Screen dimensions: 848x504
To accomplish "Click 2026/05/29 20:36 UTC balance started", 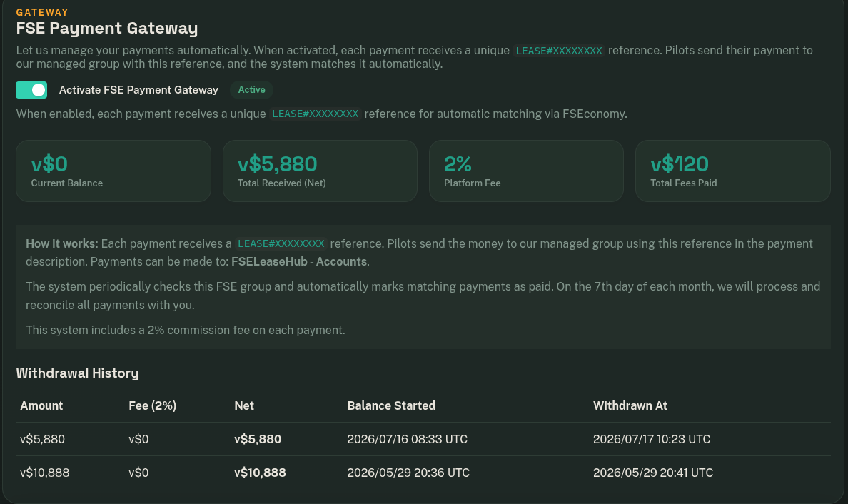I will [x=408, y=473].
